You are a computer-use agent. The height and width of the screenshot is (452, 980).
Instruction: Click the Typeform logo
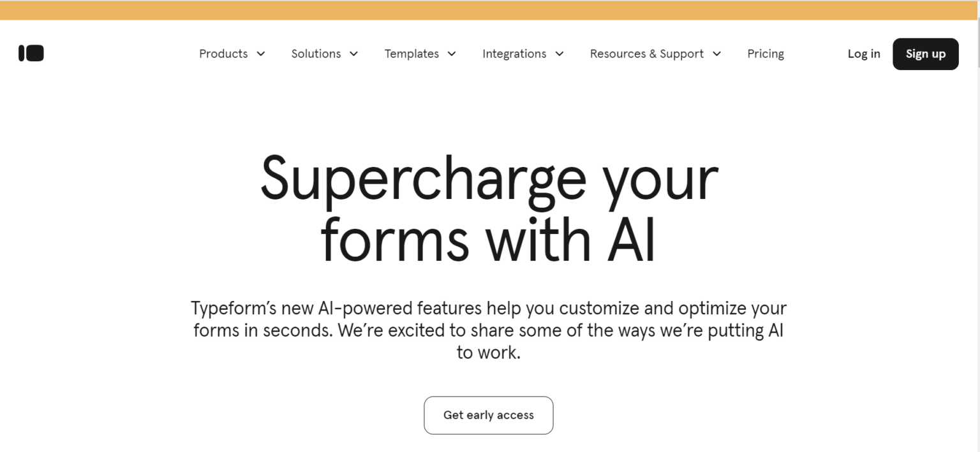coord(31,53)
